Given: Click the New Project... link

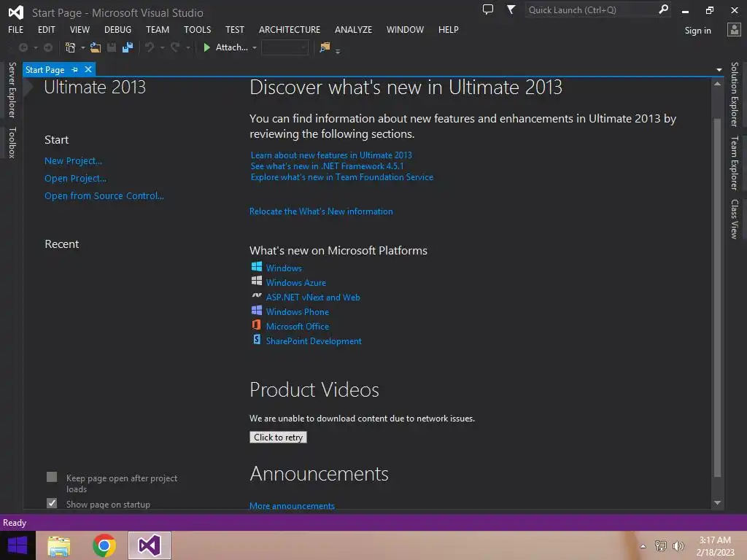Looking at the screenshot, I should (74, 161).
